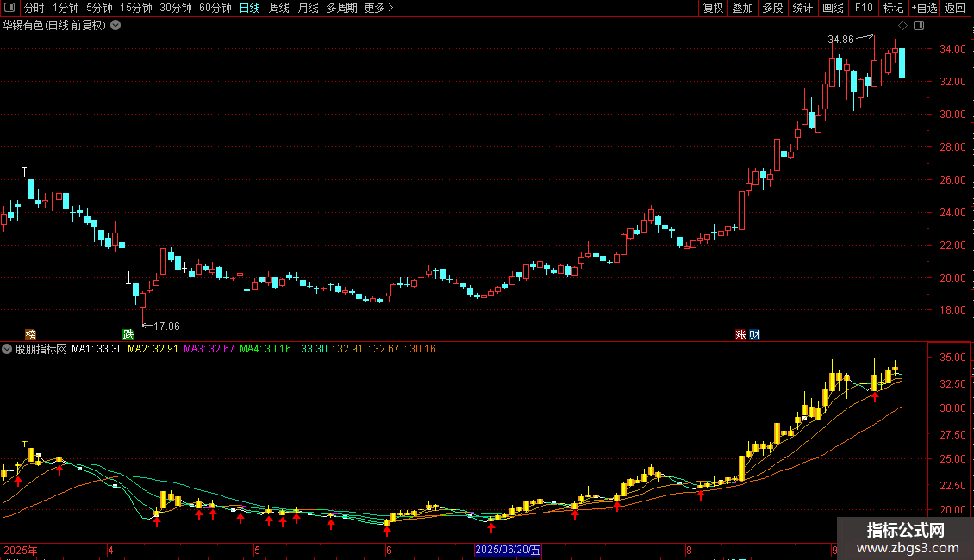Click the 股朋指标网 indicator name
The height and width of the screenshot is (560, 974).
41,349
